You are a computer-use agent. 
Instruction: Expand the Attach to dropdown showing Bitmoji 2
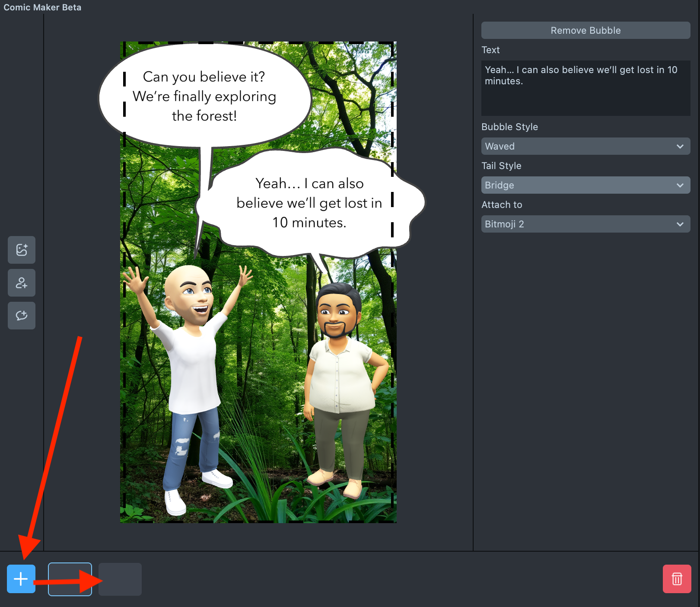click(585, 224)
